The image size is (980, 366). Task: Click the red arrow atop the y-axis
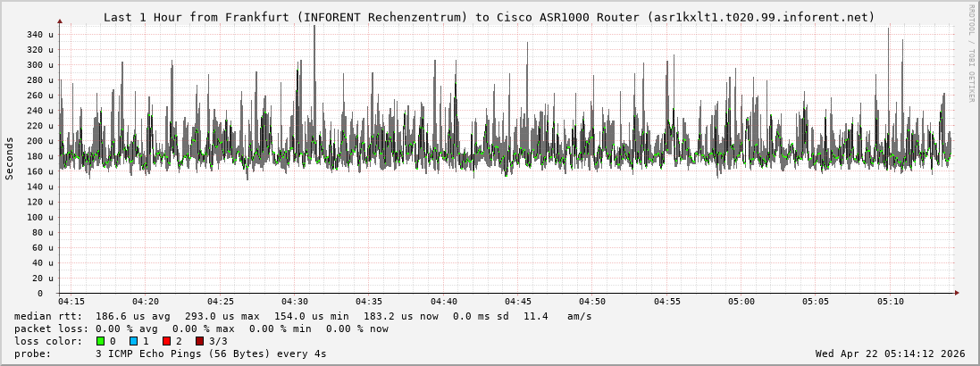[x=60, y=21]
